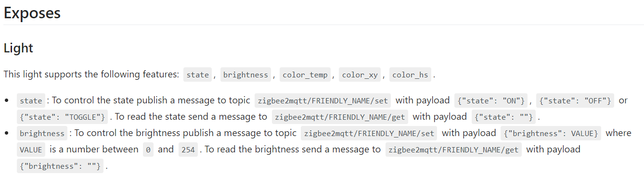Click get topic in the state bullet
Image resolution: width=644 pixels, height=175 pixels.
(x=340, y=117)
